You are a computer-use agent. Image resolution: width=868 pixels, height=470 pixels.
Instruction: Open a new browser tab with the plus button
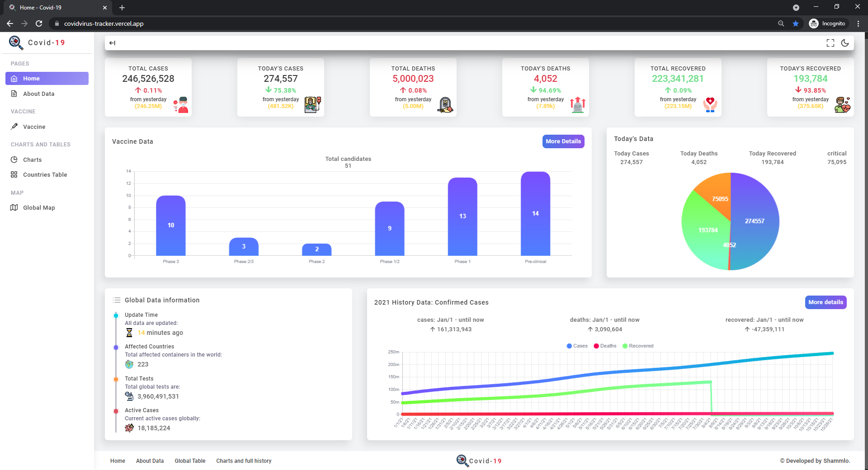click(122, 8)
